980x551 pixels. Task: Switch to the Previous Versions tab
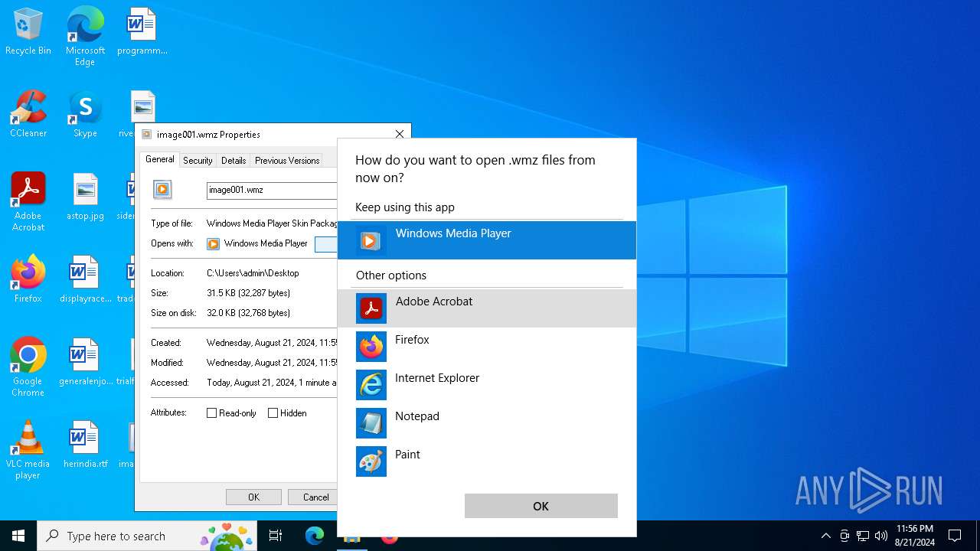click(287, 161)
